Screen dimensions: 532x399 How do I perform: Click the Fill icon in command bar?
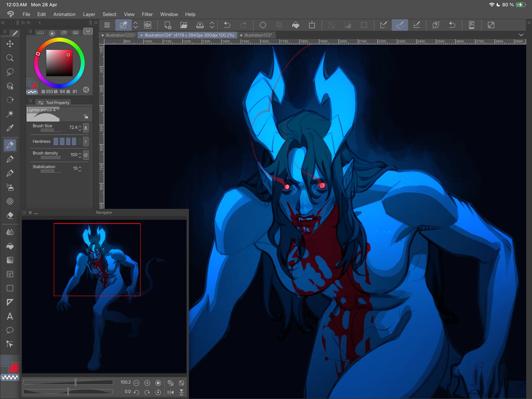(x=296, y=25)
